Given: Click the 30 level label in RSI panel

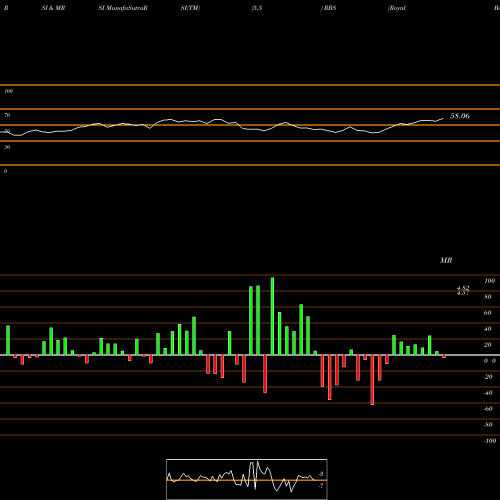Looking at the screenshot, I should click(x=7, y=147).
